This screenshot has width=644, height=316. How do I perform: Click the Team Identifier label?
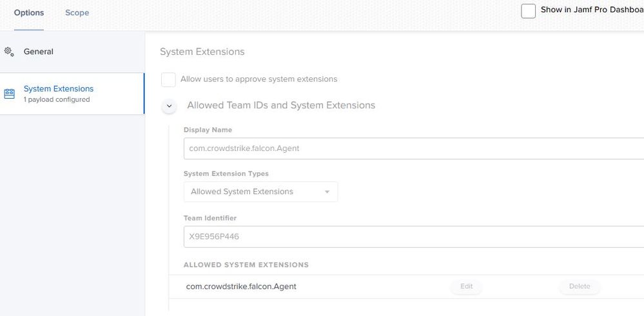210,218
